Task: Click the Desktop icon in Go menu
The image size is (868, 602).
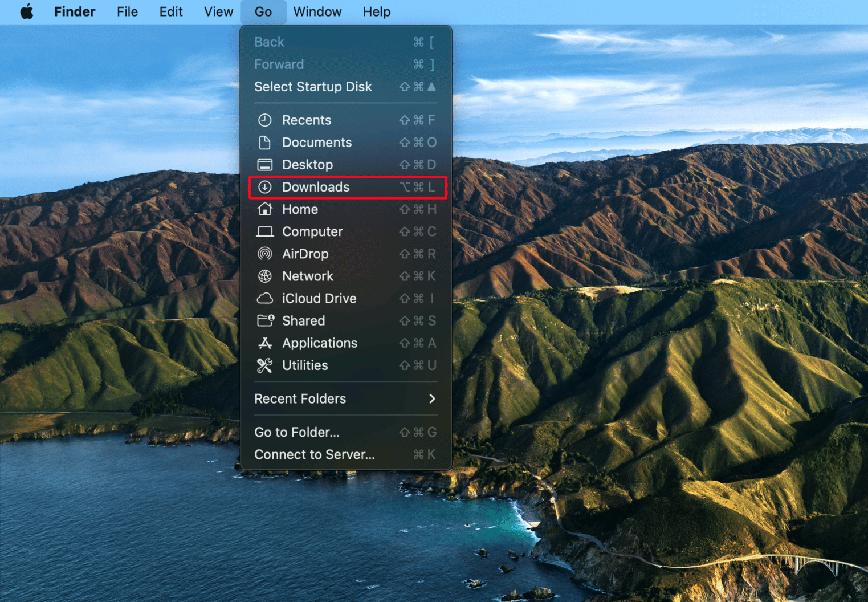Action: 265,165
